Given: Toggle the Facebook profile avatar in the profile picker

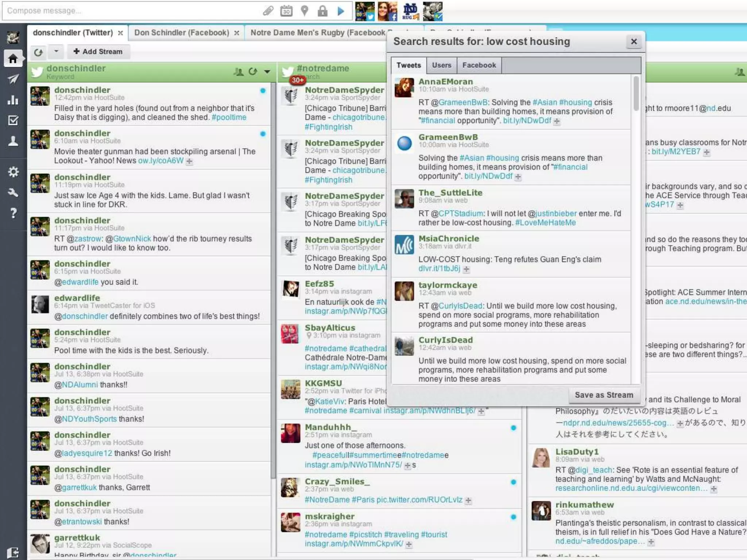Looking at the screenshot, I should pyautogui.click(x=387, y=11).
